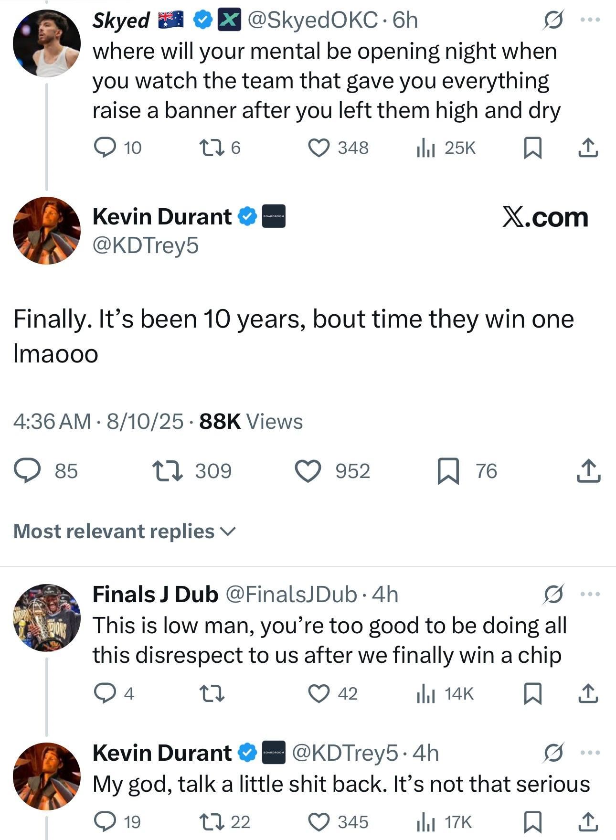Image resolution: width=616 pixels, height=840 pixels.
Task: Share the main post via share icon
Action: point(588,471)
